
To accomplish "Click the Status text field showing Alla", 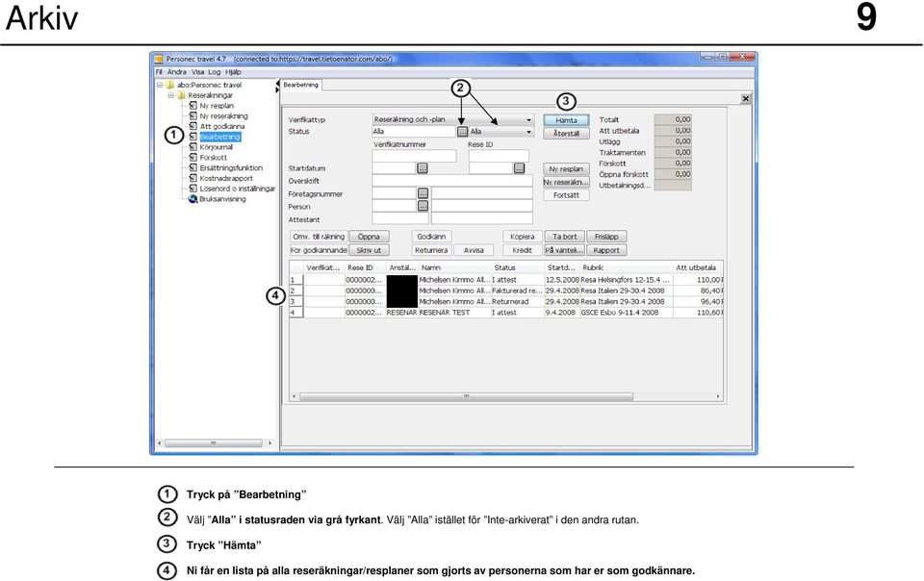I will click(414, 131).
